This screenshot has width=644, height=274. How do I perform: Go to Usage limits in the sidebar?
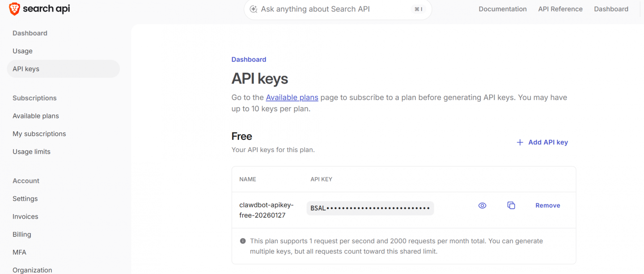pos(32,152)
